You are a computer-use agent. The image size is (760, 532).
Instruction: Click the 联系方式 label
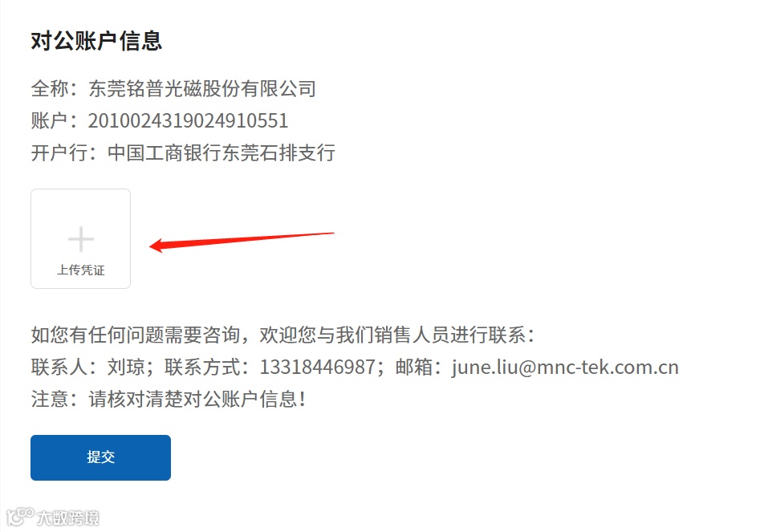tap(202, 368)
